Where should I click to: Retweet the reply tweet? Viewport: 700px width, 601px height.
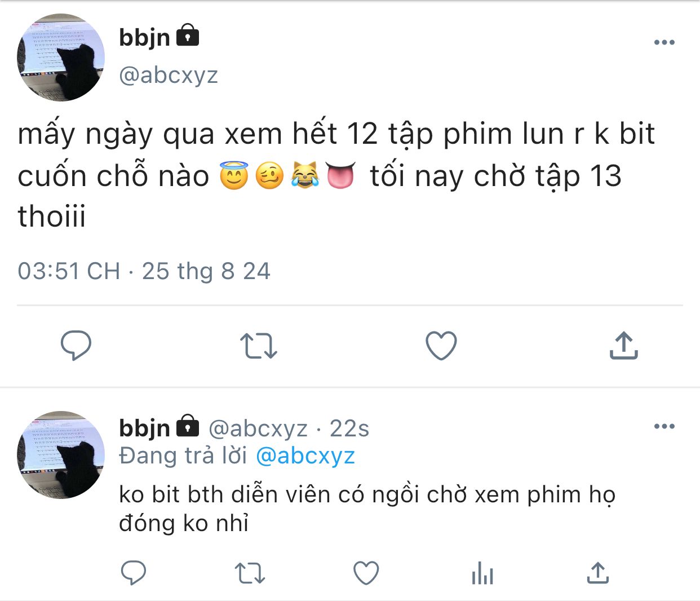250,573
